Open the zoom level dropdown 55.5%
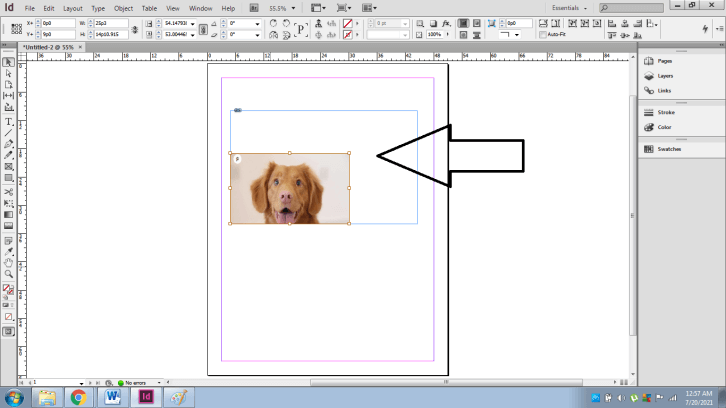726x408 pixels. coord(293,8)
